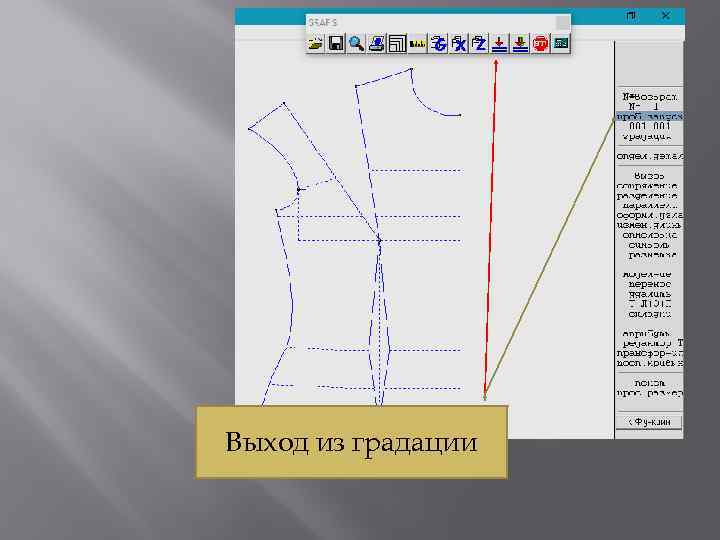Activate the magnifier zoom tool
The width and height of the screenshot is (720, 540).
(x=356, y=44)
